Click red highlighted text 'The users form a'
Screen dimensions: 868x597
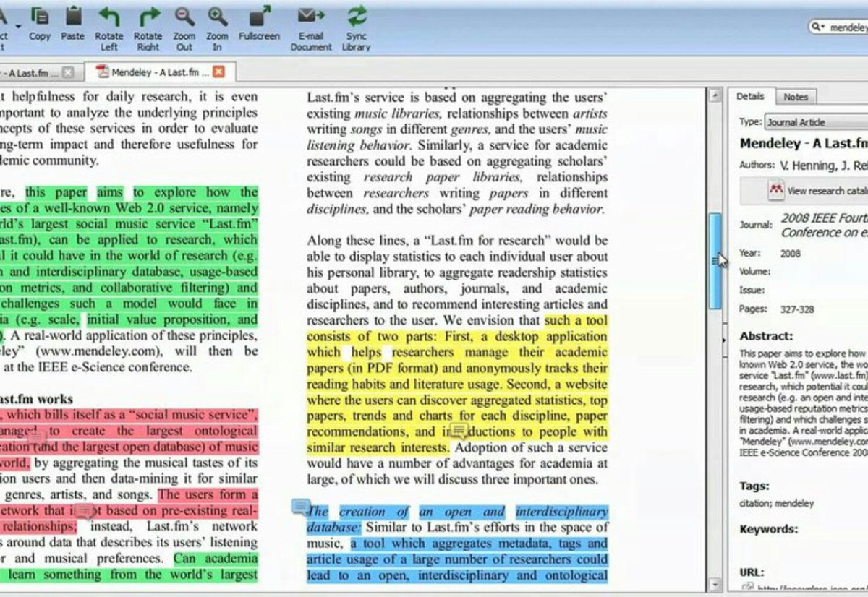coord(208,494)
